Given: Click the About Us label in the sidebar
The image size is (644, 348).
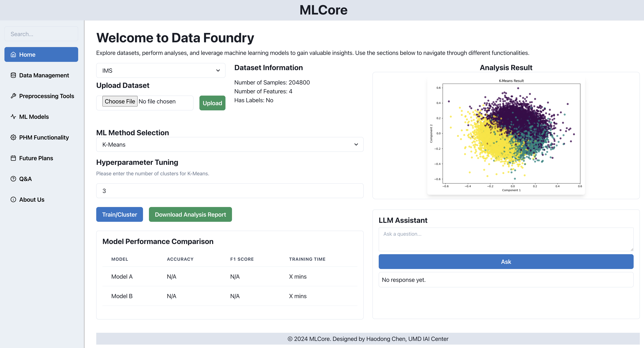Looking at the screenshot, I should pos(32,200).
